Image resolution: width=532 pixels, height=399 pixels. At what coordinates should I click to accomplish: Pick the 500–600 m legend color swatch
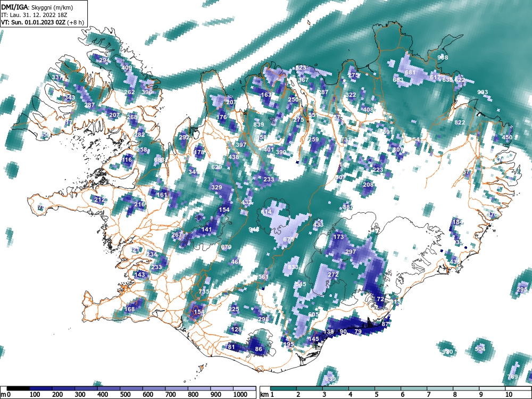[x=131, y=388]
